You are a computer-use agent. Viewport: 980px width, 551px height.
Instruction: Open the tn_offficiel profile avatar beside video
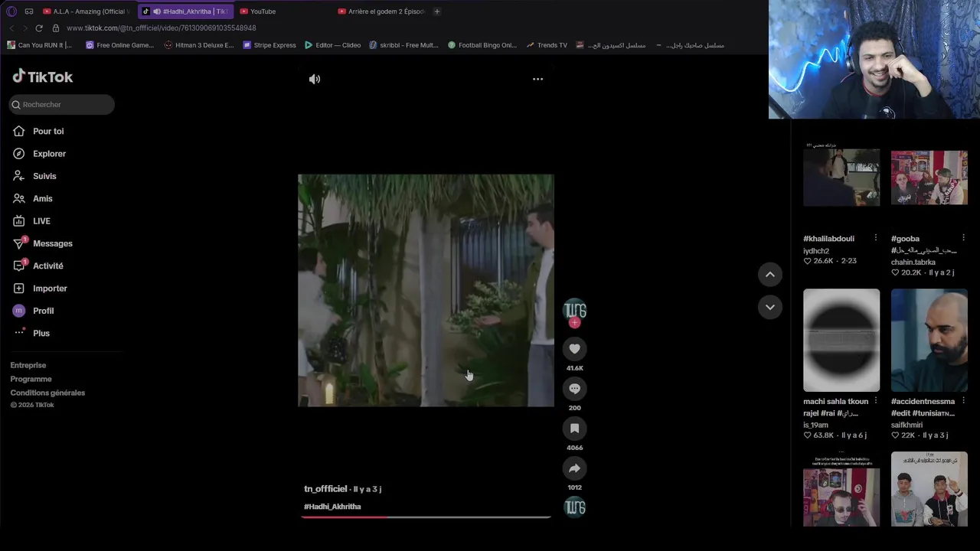(574, 309)
